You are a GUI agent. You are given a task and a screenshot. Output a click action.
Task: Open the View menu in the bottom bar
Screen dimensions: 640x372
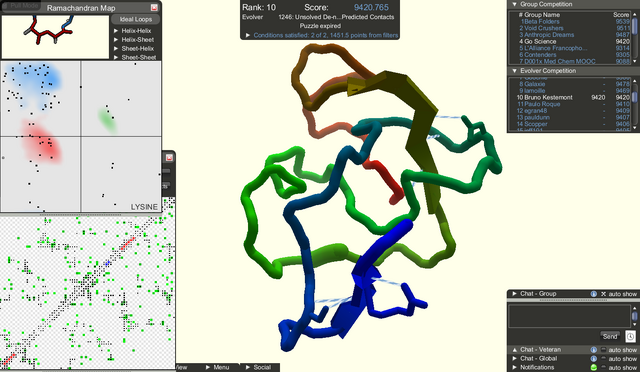click(182, 367)
